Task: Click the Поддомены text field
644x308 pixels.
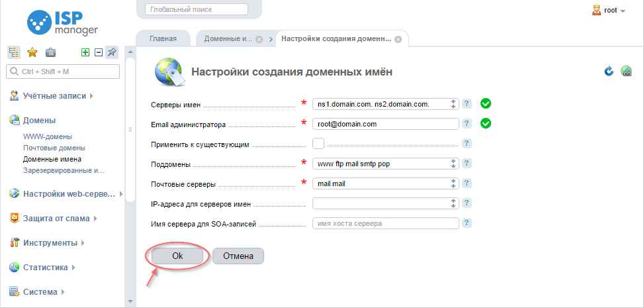Action: pyautogui.click(x=385, y=164)
